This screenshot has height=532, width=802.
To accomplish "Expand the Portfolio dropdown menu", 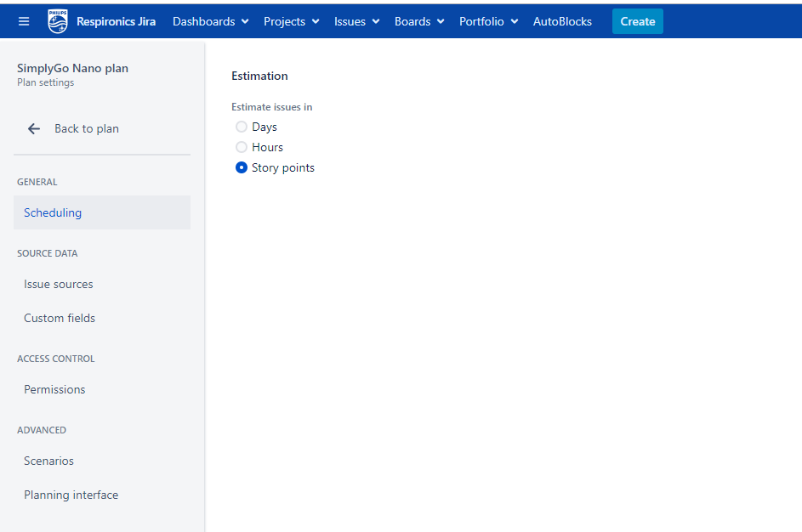I will coord(489,21).
